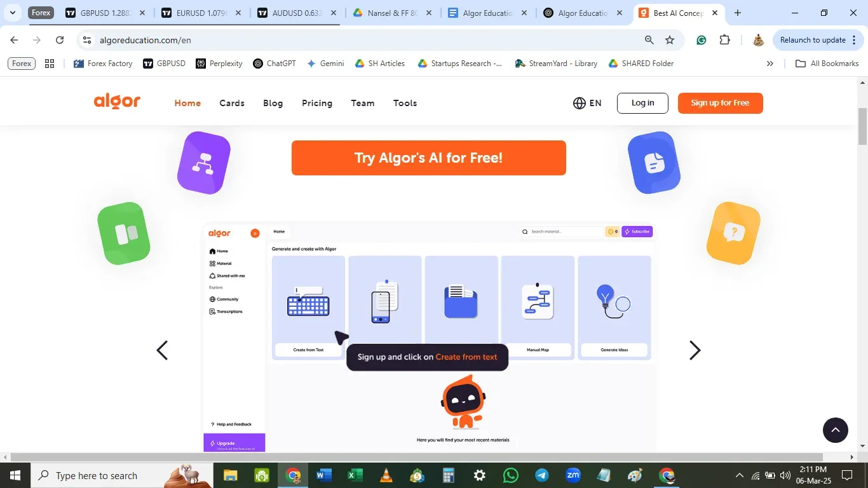This screenshot has height=488, width=868.
Task: Advance carousel with the right arrow
Action: 695,350
